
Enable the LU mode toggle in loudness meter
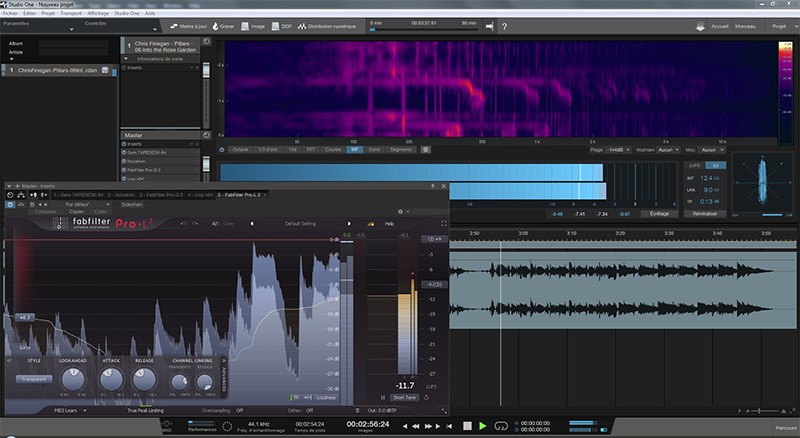click(715, 164)
